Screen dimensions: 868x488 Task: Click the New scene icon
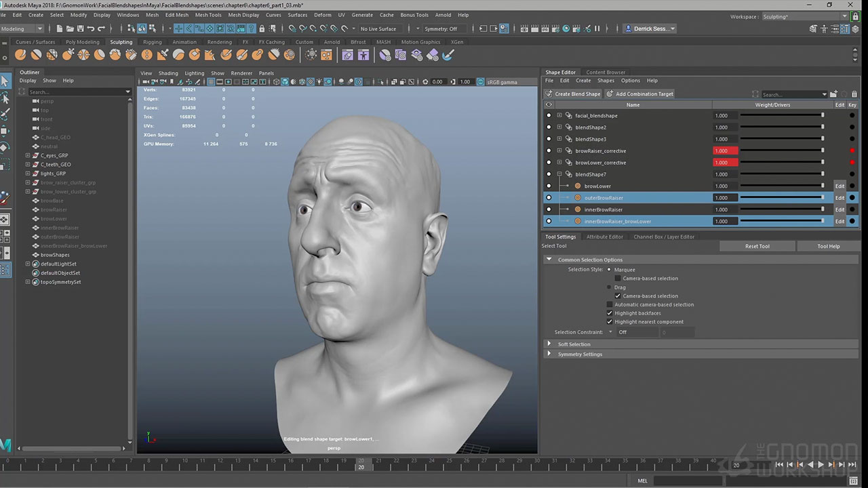point(60,28)
